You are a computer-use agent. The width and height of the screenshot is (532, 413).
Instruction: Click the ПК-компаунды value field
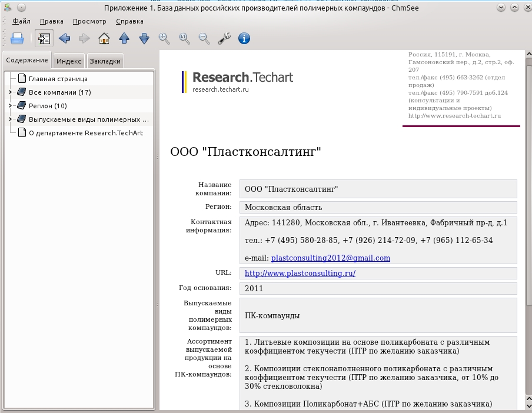378,316
